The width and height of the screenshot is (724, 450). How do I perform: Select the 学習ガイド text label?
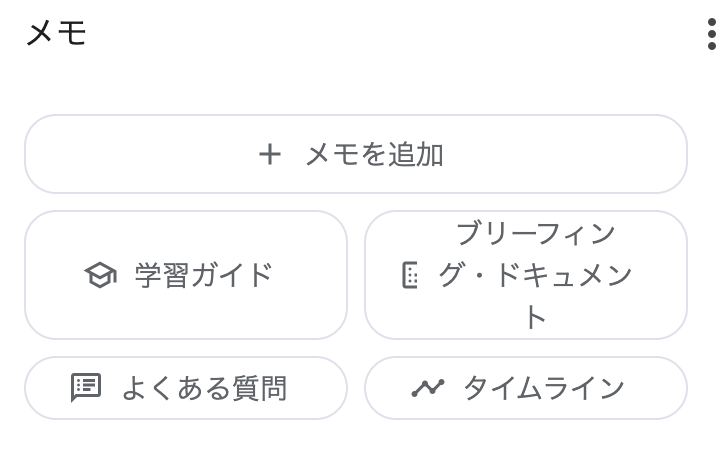point(204,275)
